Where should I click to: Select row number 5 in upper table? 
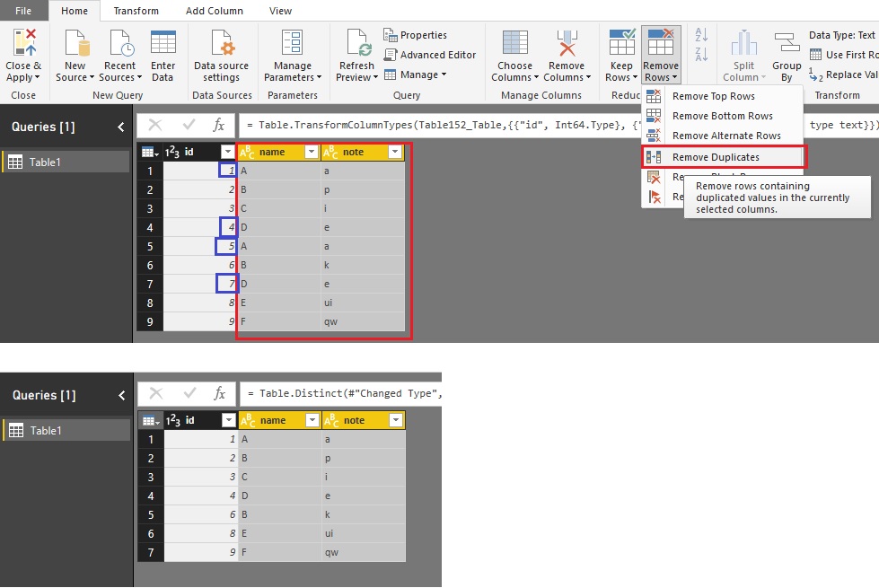pyautogui.click(x=150, y=247)
